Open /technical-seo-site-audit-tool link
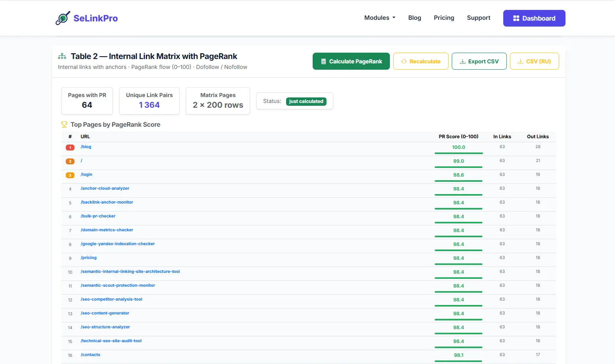This screenshot has width=615, height=364. pyautogui.click(x=111, y=341)
